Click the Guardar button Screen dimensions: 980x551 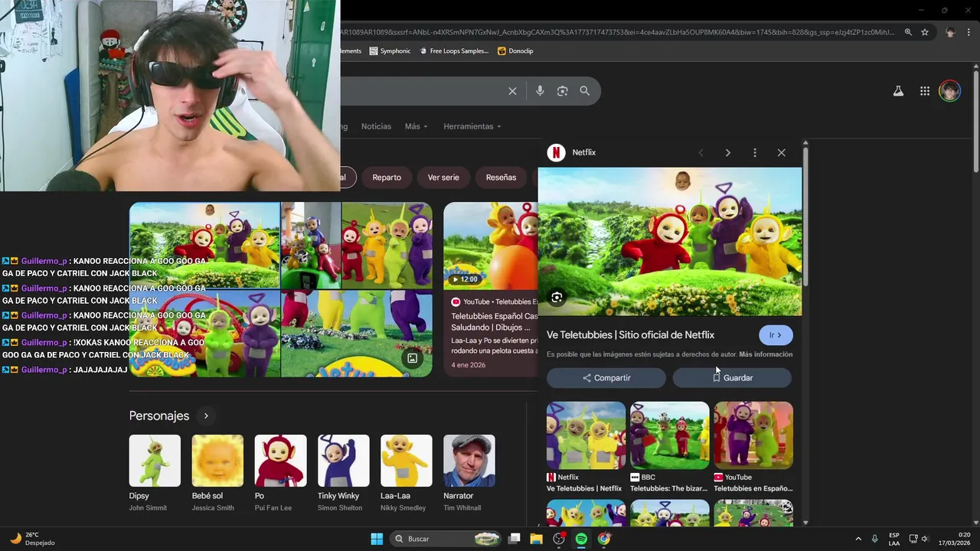click(x=732, y=378)
